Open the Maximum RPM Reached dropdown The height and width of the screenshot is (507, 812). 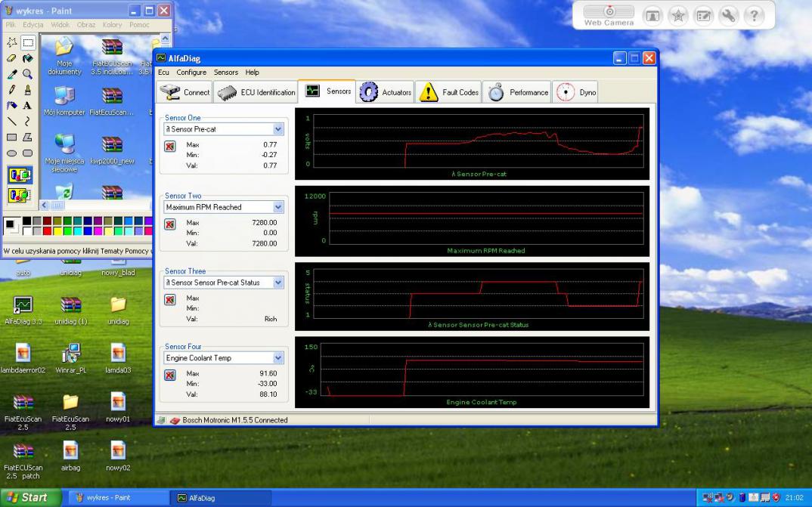coord(277,207)
